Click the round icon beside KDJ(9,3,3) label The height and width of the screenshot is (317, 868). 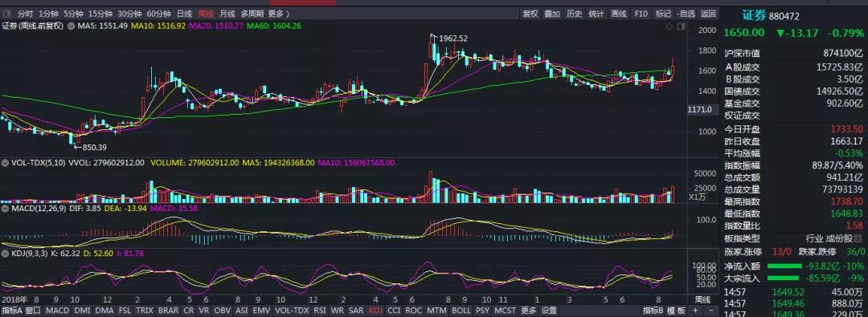[5, 253]
